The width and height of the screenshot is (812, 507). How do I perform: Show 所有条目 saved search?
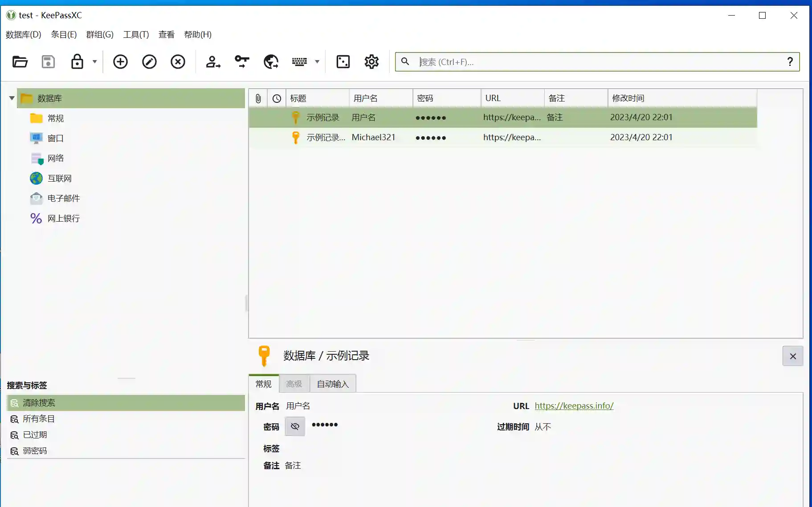coord(126,418)
